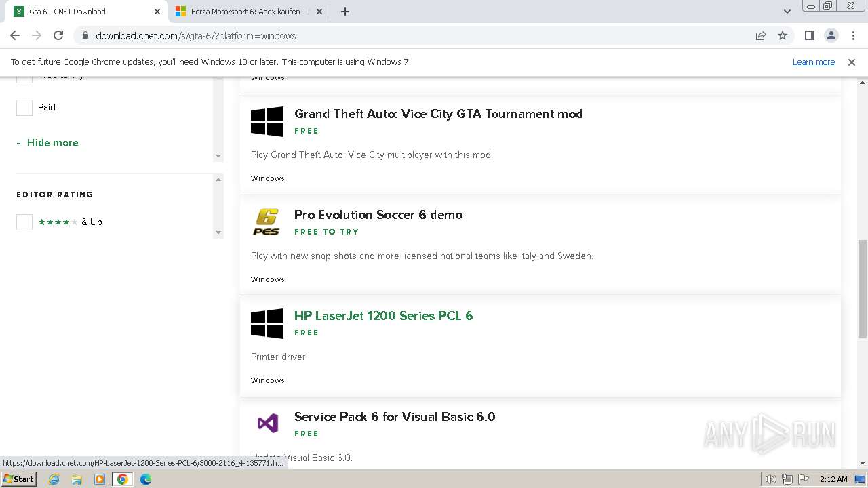This screenshot has width=868, height=488.
Task: Check the Free to try filter
Action: coord(24,79)
